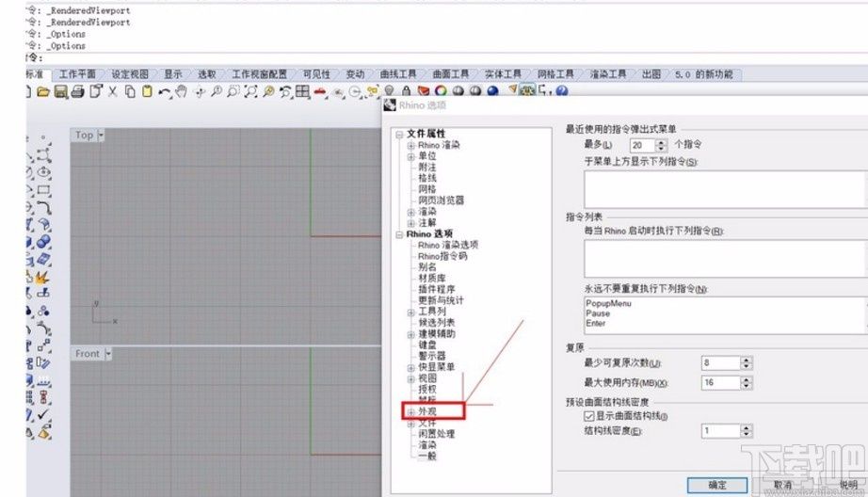The image size is (868, 497).
Task: Pick the Explode tool with spark icon
Action: 42,276
